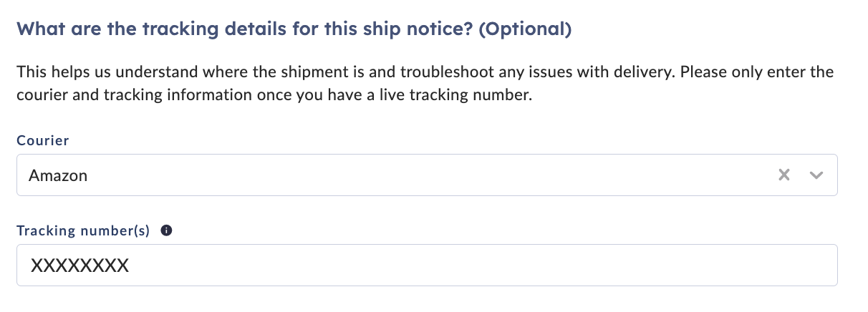Remove Amazon using the small x icon
This screenshot has height=312, width=868.
coord(784,175)
